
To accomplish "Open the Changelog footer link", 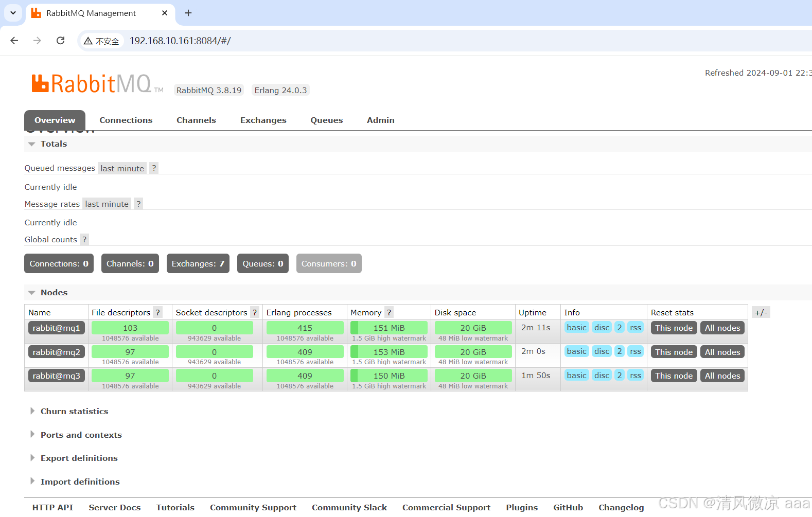I will [x=621, y=508].
